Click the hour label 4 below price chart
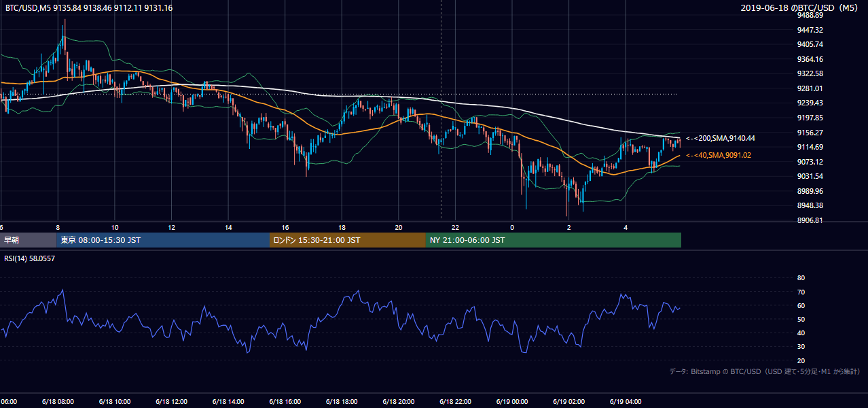868x408 pixels. [x=626, y=227]
